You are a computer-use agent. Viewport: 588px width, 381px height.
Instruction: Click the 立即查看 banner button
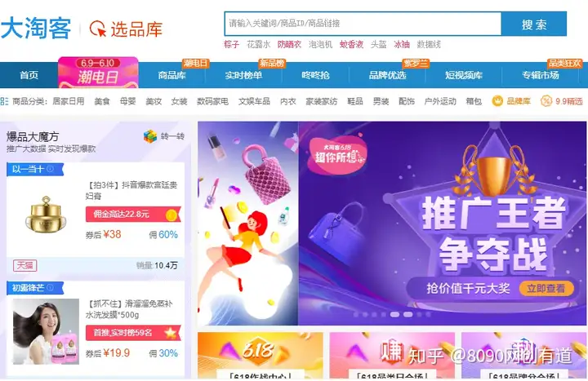[546, 288]
